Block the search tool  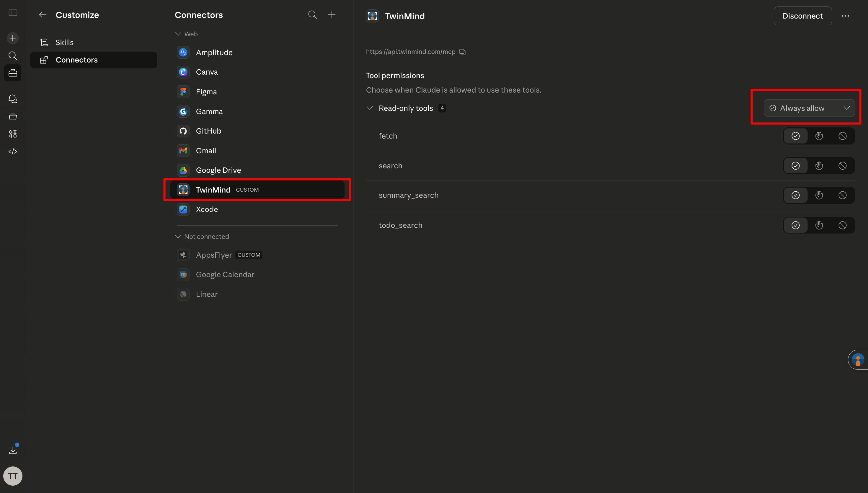click(842, 166)
